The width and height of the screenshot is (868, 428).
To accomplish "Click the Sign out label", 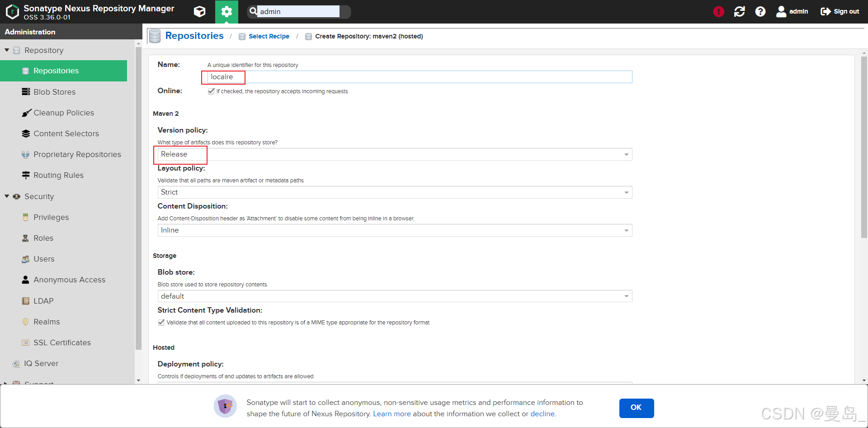I will click(846, 12).
